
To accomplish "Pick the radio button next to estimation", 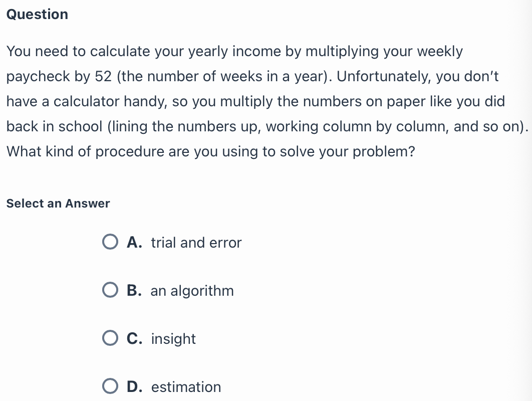I will 110,386.
